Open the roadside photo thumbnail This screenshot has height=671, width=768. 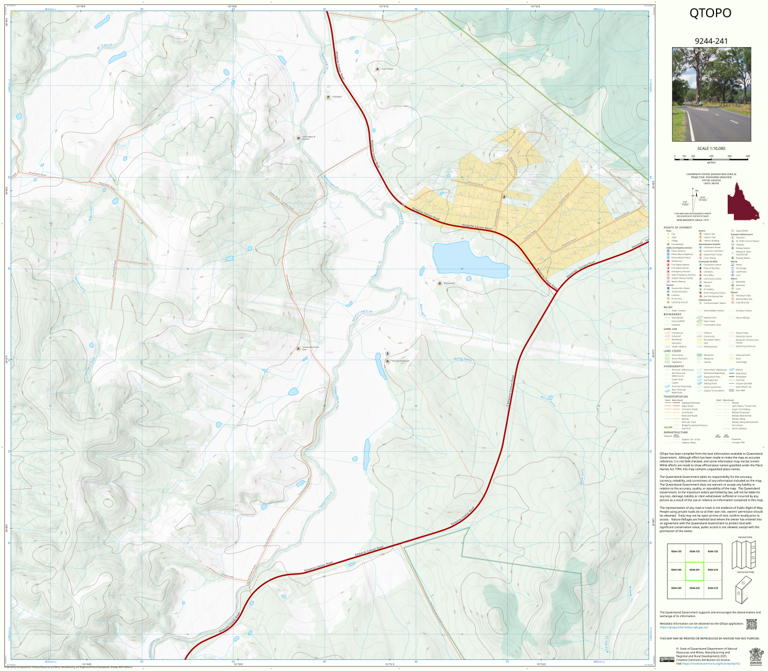(711, 94)
